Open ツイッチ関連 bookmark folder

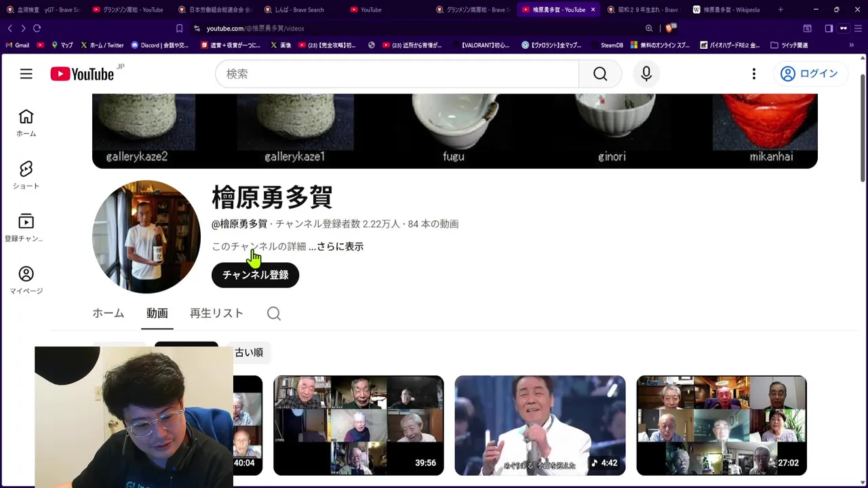click(x=789, y=45)
